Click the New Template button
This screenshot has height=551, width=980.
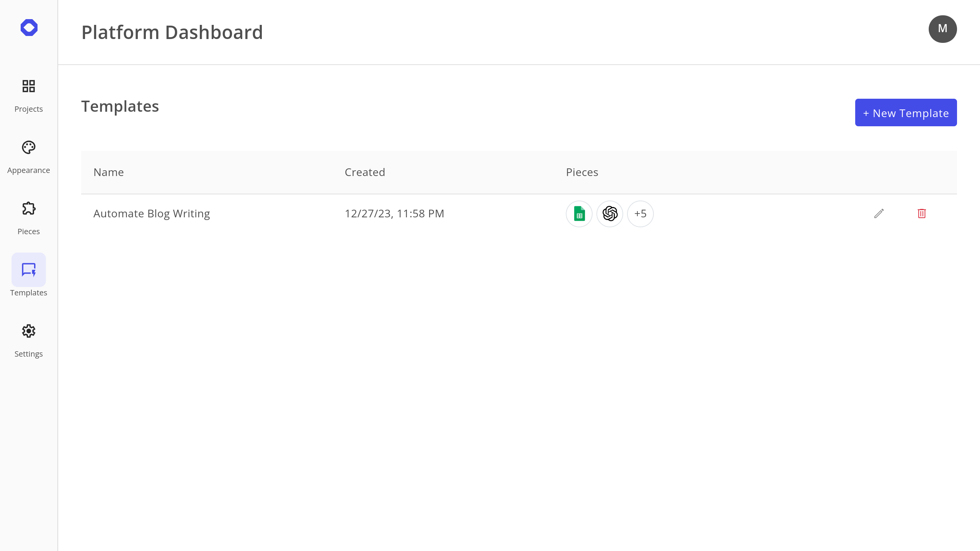pyautogui.click(x=906, y=113)
